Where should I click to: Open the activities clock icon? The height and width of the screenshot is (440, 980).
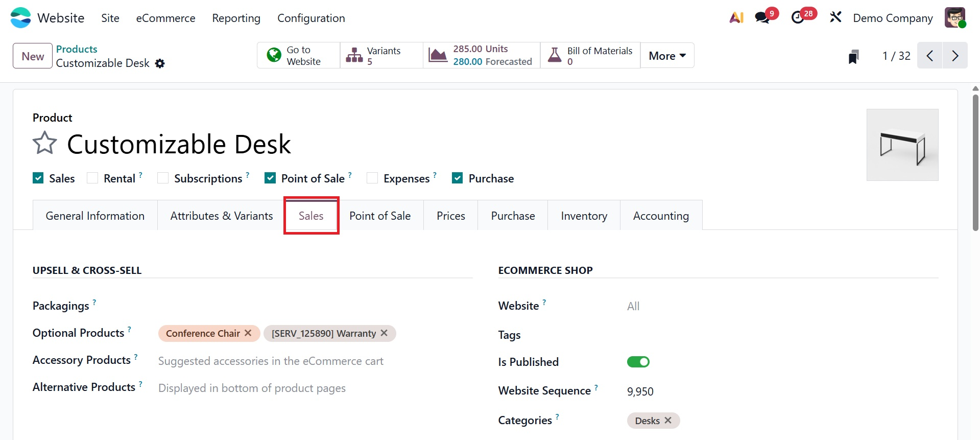[798, 18]
